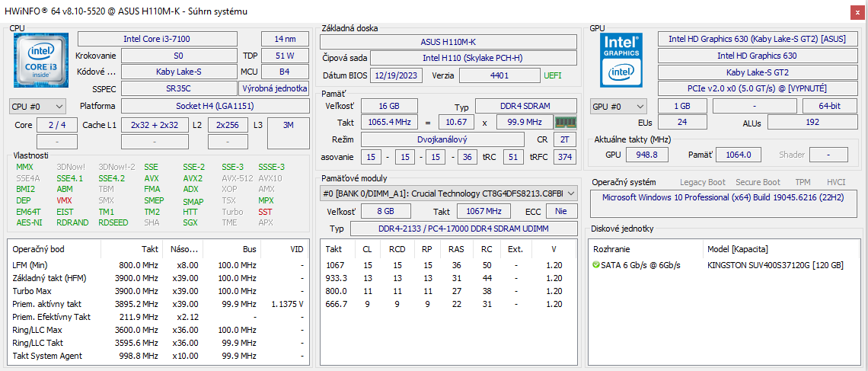The width and height of the screenshot is (868, 371).
Task: Click the green memory module icon
Action: coord(564,123)
